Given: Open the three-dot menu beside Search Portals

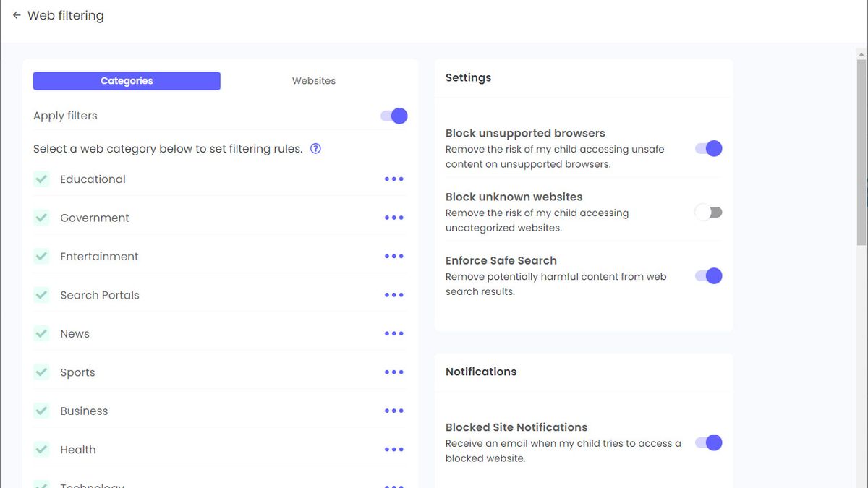Looking at the screenshot, I should 393,294.
